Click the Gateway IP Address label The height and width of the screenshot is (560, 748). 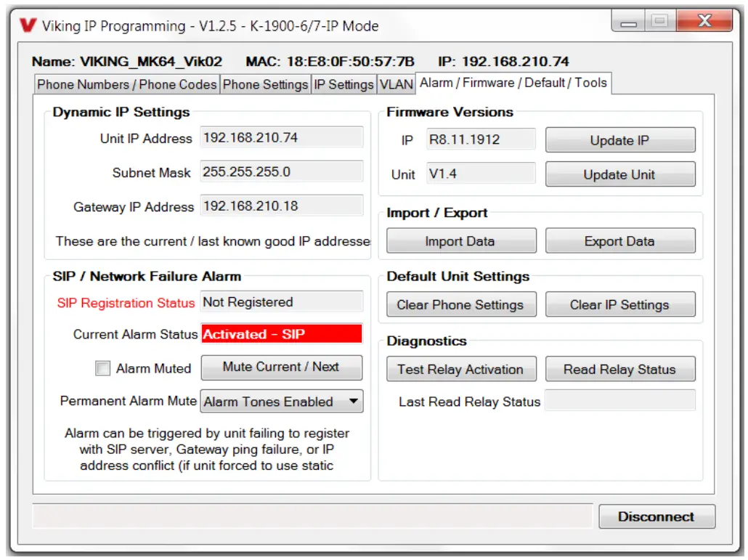click(134, 207)
